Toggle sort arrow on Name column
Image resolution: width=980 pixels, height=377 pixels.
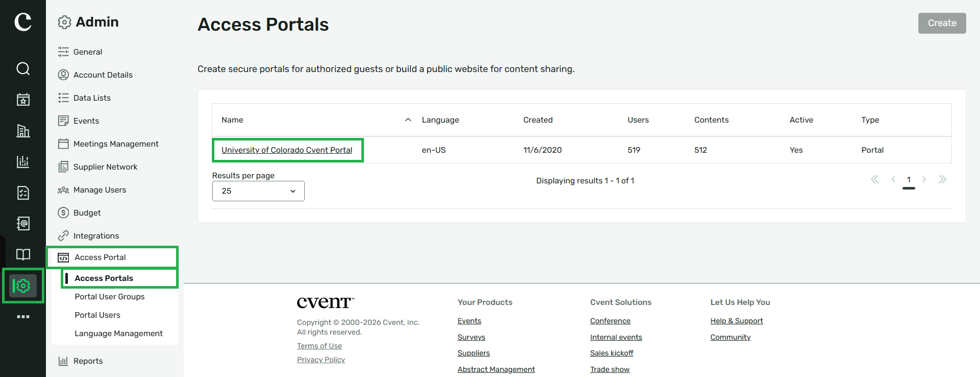[408, 120]
